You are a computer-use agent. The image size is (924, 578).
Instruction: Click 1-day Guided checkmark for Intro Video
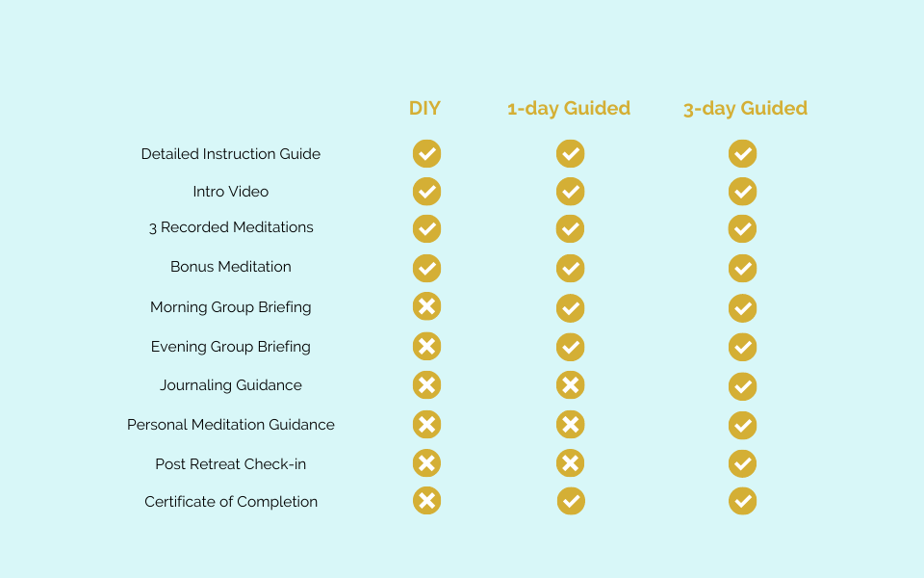pos(571,192)
